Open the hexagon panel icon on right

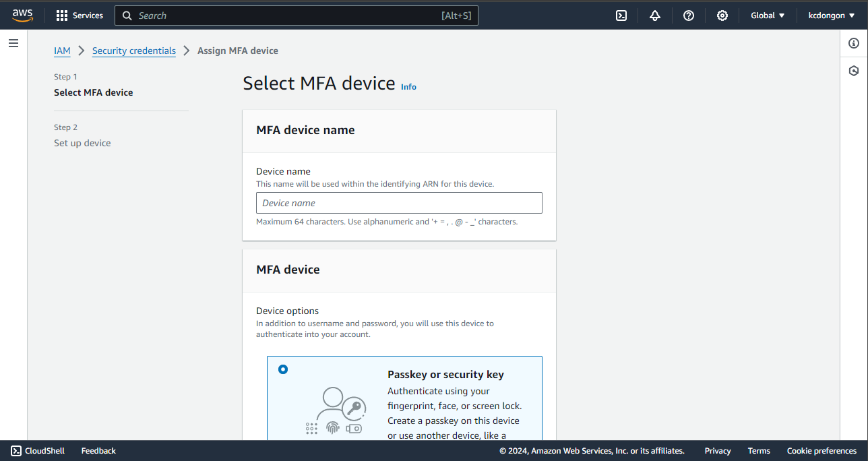tap(854, 71)
